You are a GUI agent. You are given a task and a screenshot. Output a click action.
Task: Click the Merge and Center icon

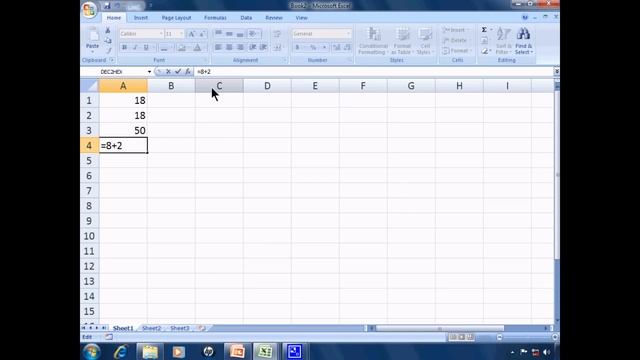click(278, 48)
